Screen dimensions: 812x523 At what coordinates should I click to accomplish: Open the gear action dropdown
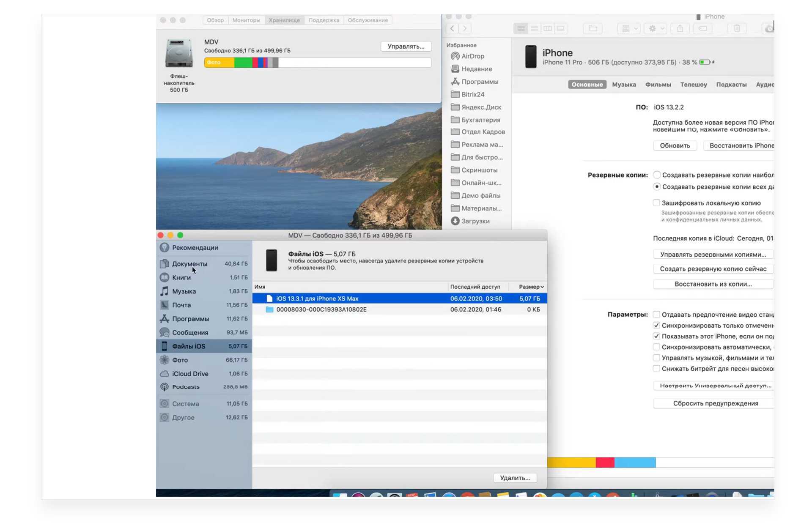pyautogui.click(x=656, y=28)
